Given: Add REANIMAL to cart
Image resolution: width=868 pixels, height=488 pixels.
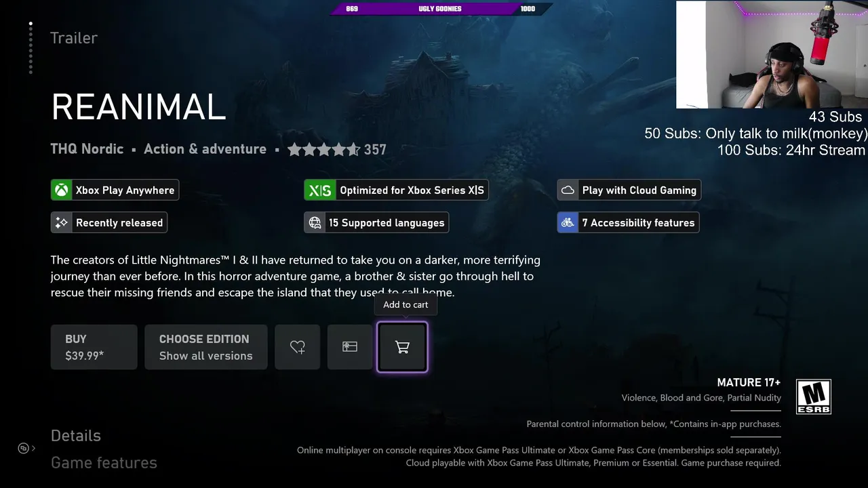Looking at the screenshot, I should pos(402,347).
